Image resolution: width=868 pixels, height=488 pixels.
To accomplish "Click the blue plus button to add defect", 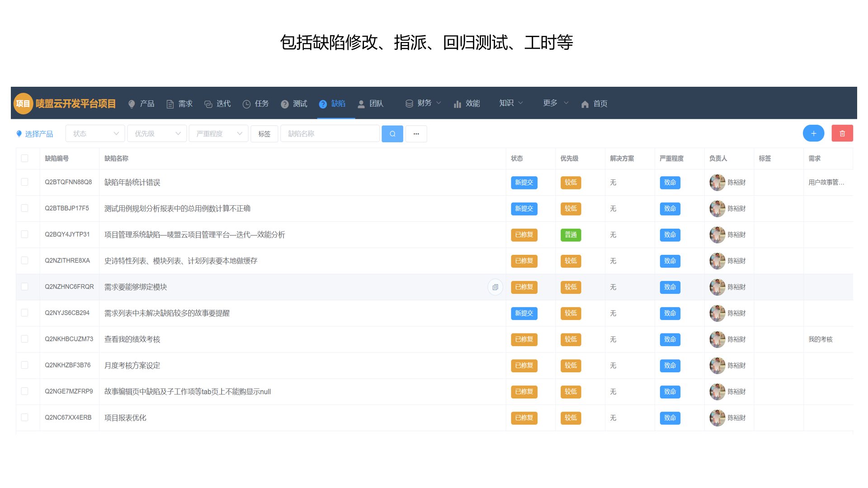I will click(x=813, y=133).
